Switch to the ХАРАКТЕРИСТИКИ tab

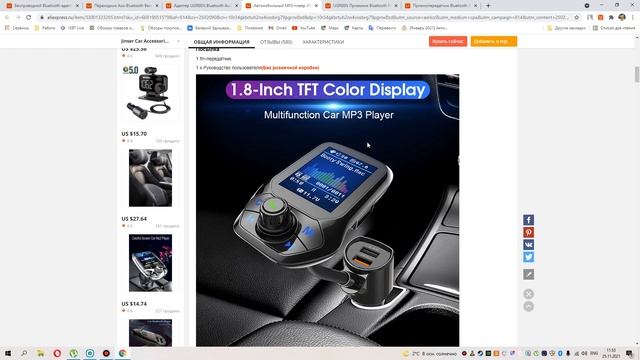coord(323,42)
